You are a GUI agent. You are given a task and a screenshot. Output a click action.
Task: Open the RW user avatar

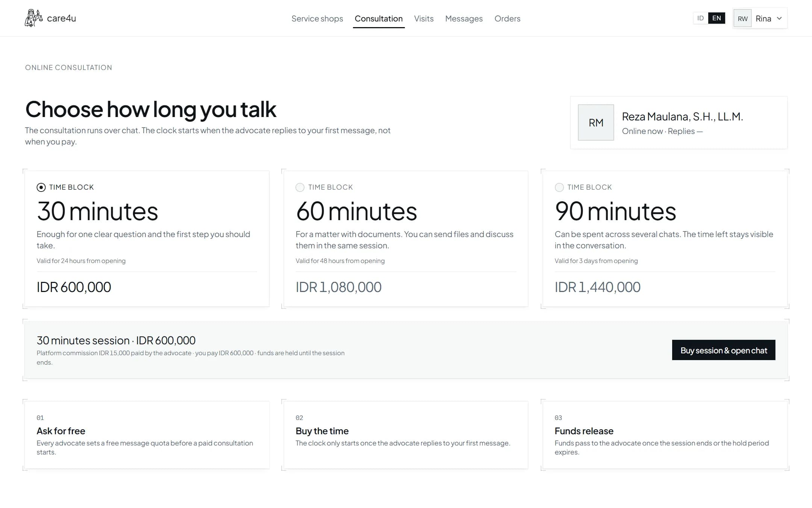(x=742, y=18)
